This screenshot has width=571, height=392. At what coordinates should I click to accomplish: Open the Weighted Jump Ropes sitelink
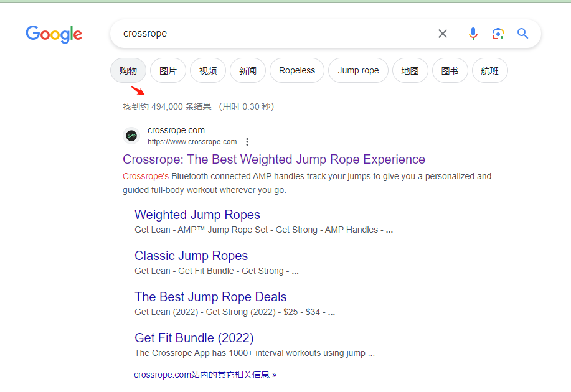[197, 215]
